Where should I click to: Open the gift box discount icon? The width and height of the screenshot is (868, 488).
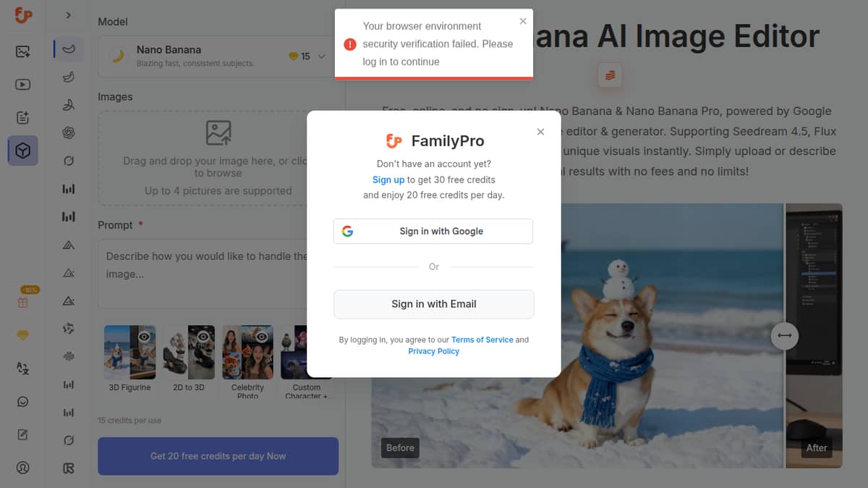click(x=23, y=303)
